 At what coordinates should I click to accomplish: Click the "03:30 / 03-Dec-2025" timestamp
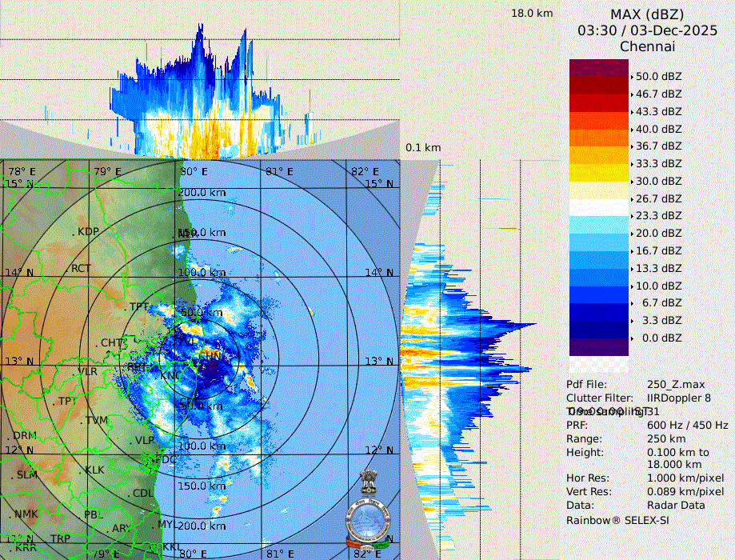click(x=647, y=30)
